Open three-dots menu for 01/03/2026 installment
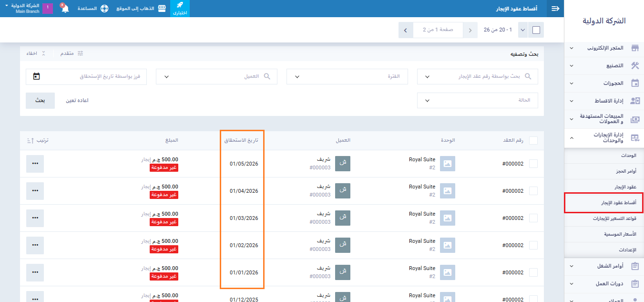Viewport: 644px width, 302px height. [x=35, y=218]
